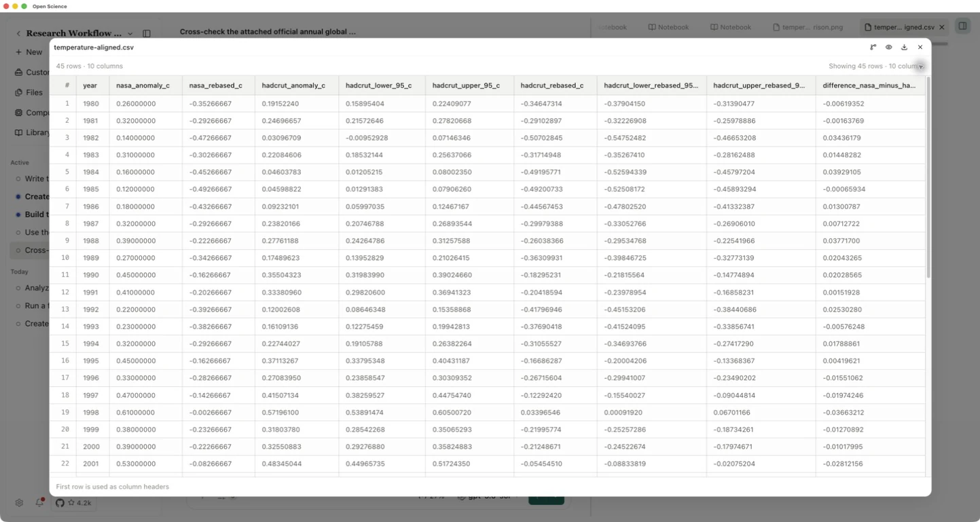The width and height of the screenshot is (980, 522).
Task: Download the temperature-aligned.csv file
Action: pyautogui.click(x=904, y=48)
